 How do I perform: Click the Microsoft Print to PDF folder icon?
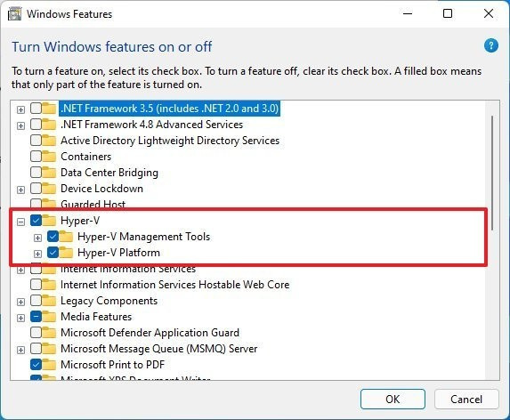pos(49,365)
